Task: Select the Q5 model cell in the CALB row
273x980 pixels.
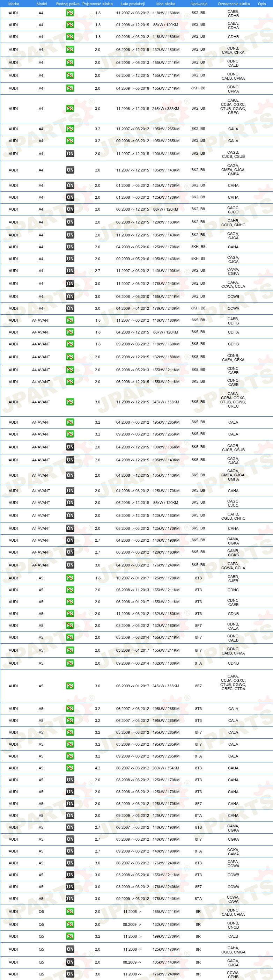Action: click(x=42, y=936)
